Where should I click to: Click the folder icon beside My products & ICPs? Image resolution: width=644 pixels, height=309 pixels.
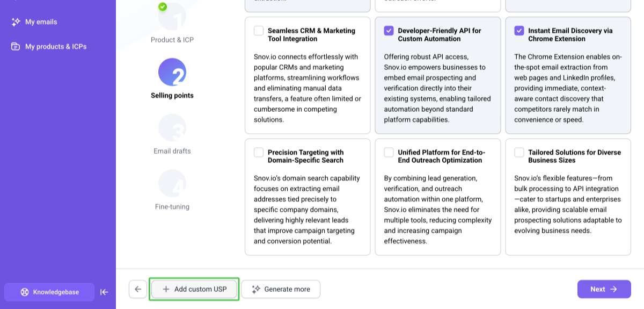point(16,47)
